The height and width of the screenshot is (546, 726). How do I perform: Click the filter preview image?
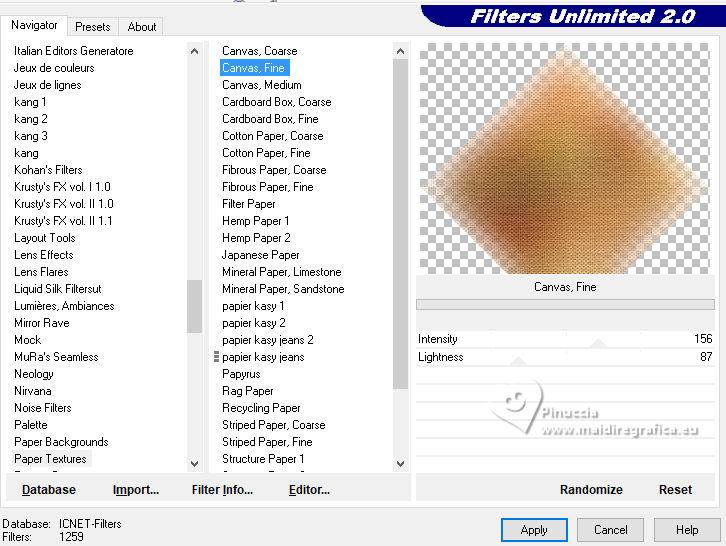564,158
